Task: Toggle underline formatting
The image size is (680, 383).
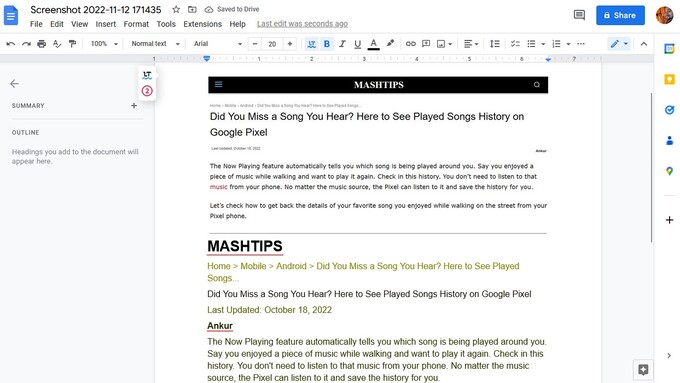Action: pos(357,44)
